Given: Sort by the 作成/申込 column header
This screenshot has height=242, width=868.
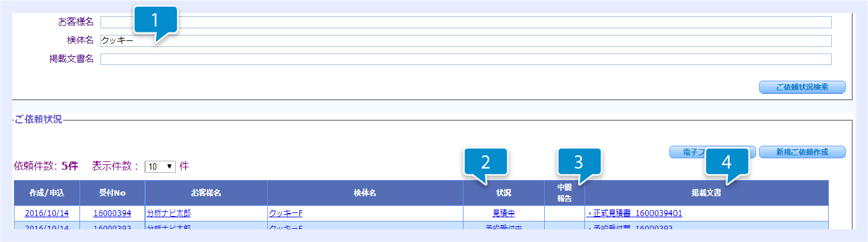Looking at the screenshot, I should (46, 193).
